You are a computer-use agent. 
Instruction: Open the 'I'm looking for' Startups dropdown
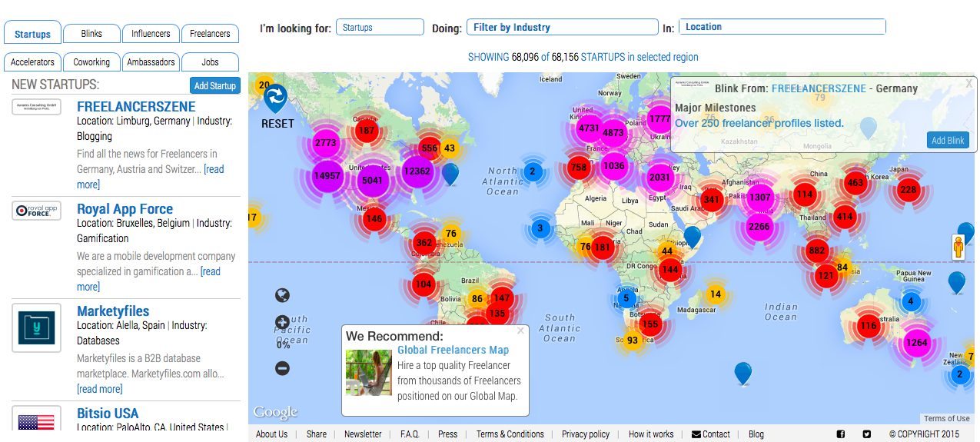(x=380, y=28)
